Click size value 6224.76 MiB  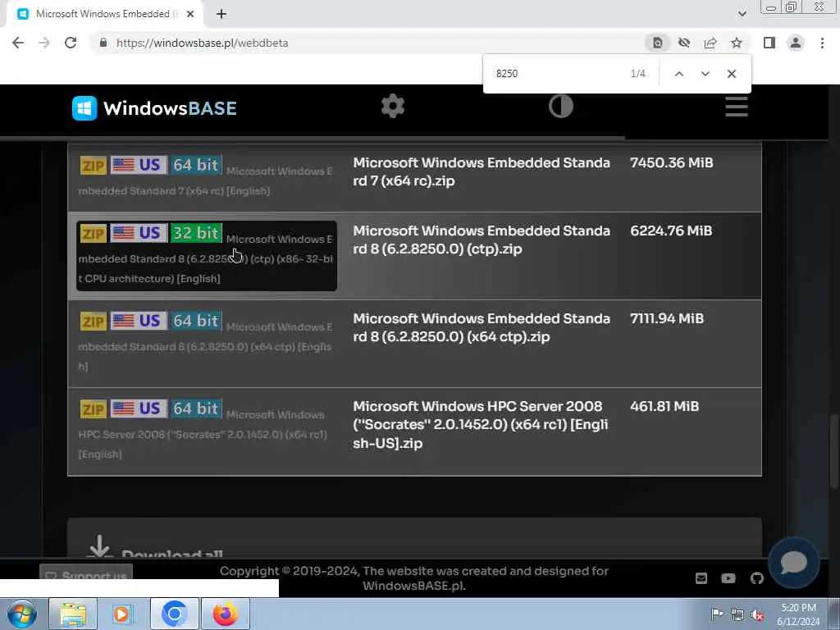(x=671, y=231)
